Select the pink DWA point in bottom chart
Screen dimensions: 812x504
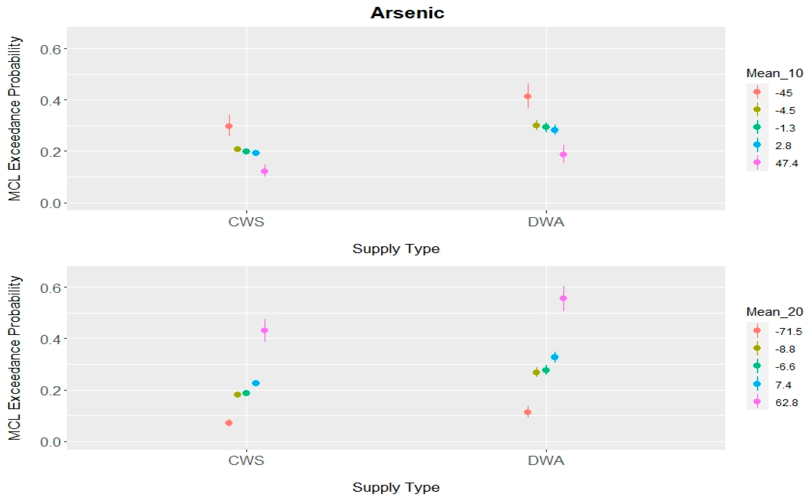[563, 298]
